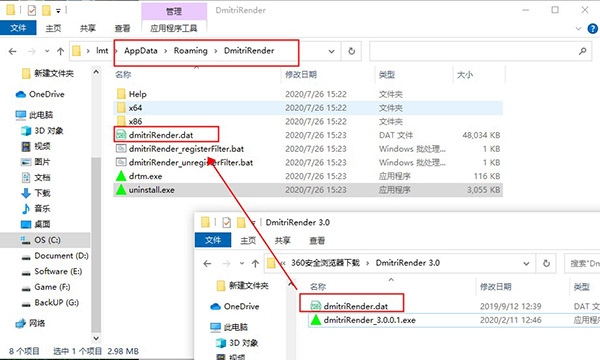Viewport: 600px width, 360px height.
Task: Open 新建文件夹 in left navigation pane
Action: pos(54,73)
